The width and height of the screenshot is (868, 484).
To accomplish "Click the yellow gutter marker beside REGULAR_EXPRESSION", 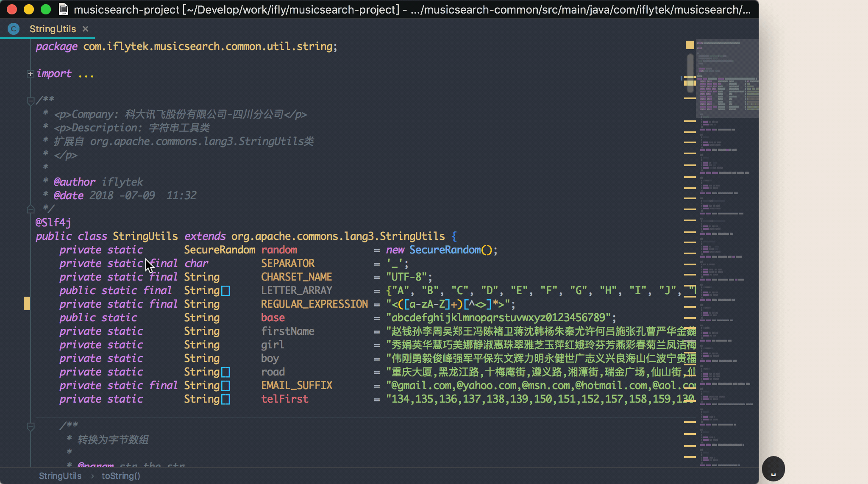I will click(x=27, y=303).
